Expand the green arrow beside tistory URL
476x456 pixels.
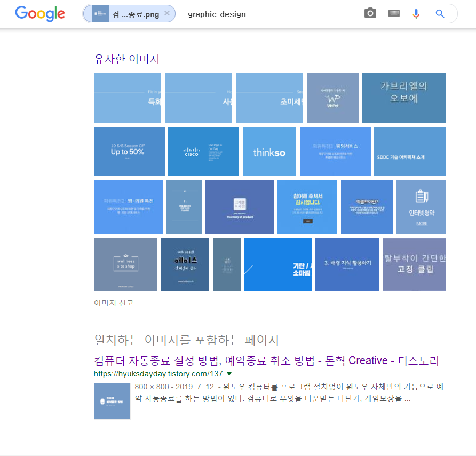coord(229,374)
